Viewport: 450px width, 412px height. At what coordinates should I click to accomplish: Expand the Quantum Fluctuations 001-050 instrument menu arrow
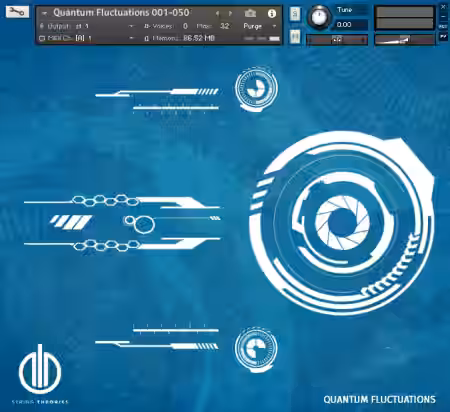(x=44, y=14)
